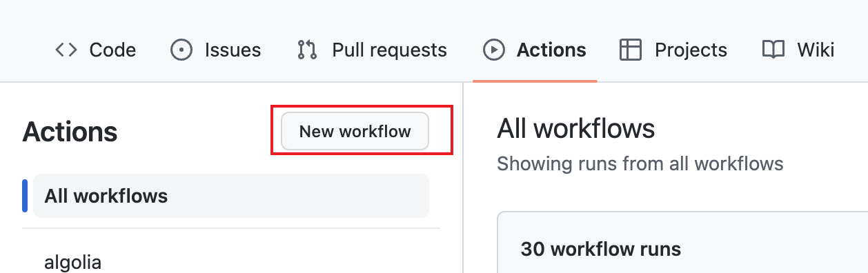
Task: Select All workflows in the sidebar
Action: 231,196
